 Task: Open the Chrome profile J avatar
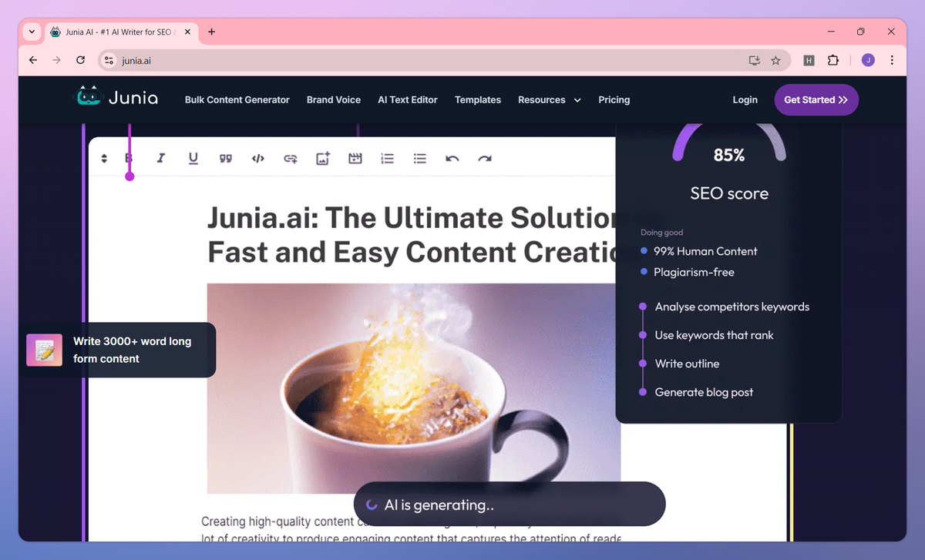tap(868, 60)
